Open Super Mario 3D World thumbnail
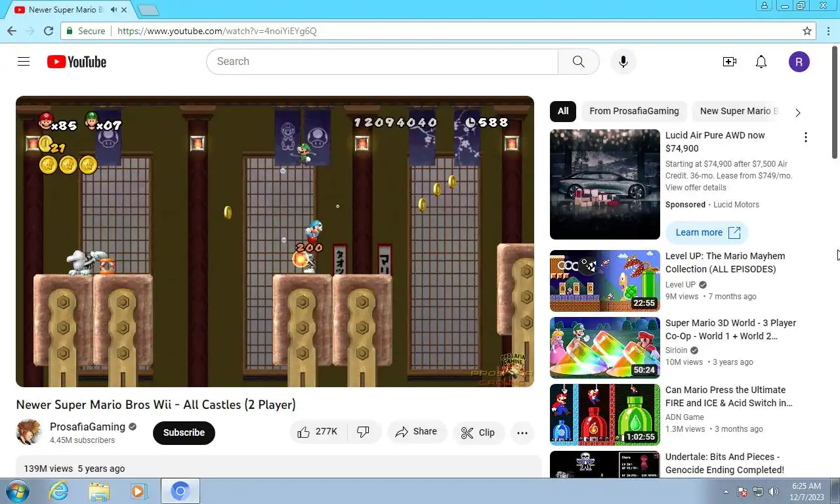The image size is (840, 504). pos(605,348)
